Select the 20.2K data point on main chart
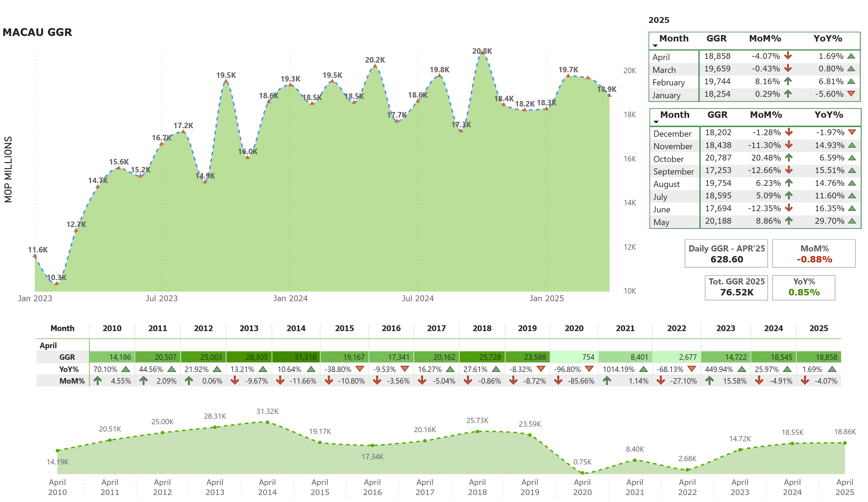Image resolution: width=868 pixels, height=502 pixels. click(375, 66)
